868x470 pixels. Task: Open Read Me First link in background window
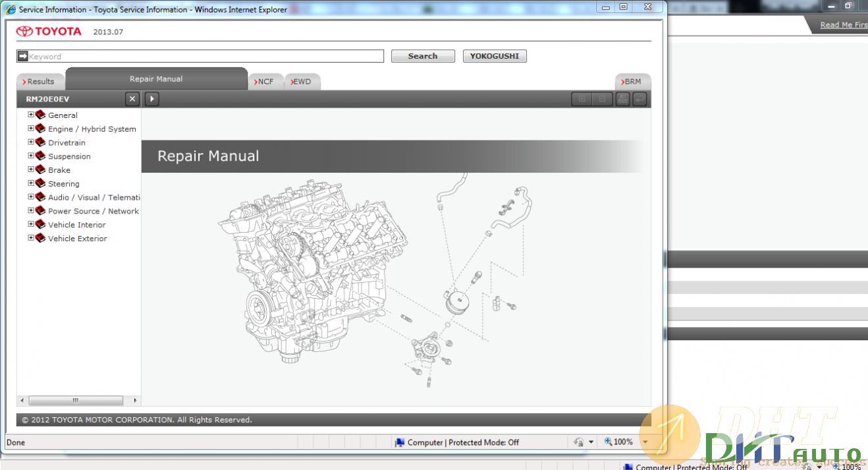pos(844,25)
